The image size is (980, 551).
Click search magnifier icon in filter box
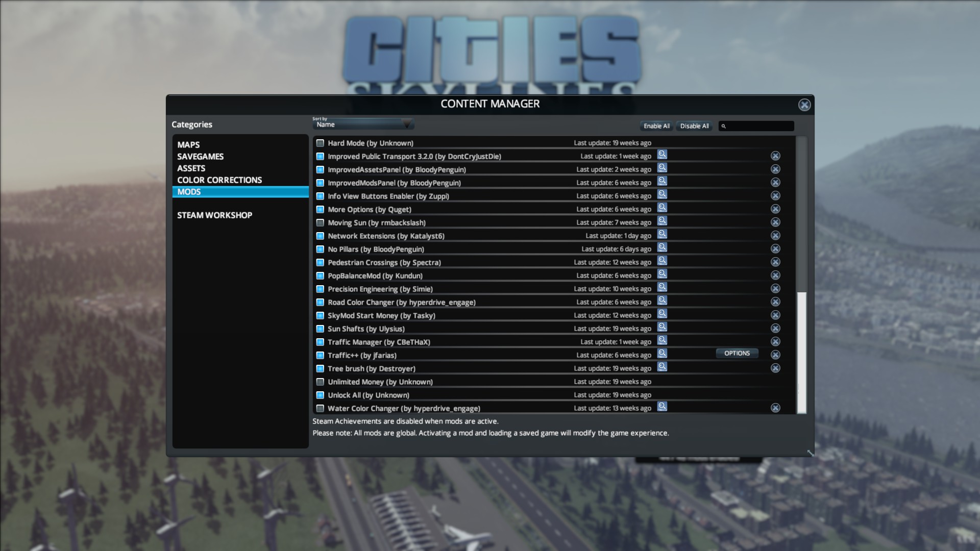coord(723,126)
